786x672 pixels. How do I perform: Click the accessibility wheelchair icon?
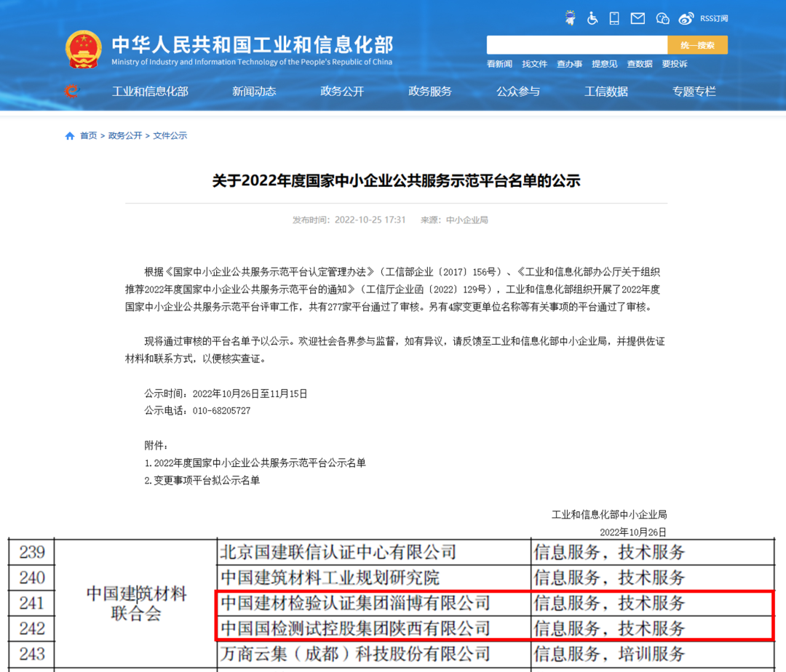pyautogui.click(x=592, y=18)
